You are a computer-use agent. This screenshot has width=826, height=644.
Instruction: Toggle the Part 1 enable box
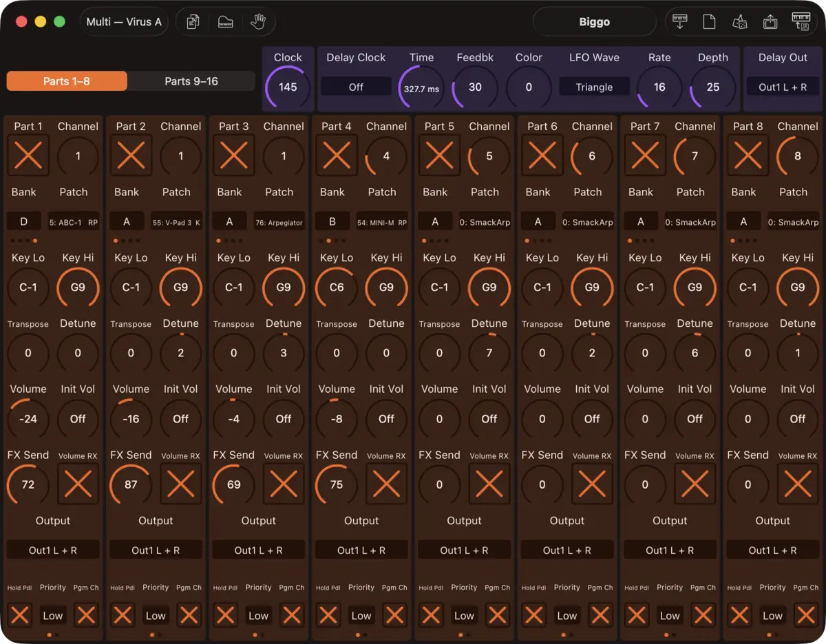(28, 155)
